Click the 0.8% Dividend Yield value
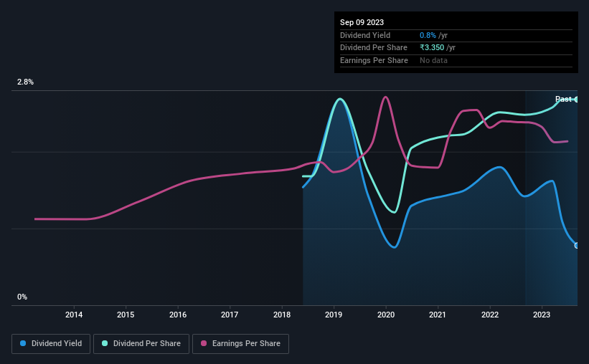589x364 pixels. 428,35
